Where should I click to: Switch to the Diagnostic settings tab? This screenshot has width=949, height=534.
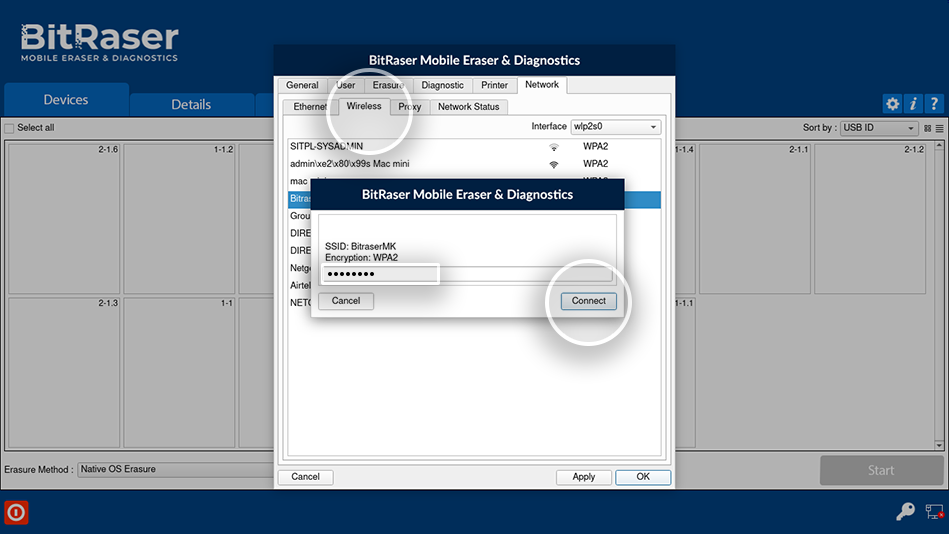442,85
